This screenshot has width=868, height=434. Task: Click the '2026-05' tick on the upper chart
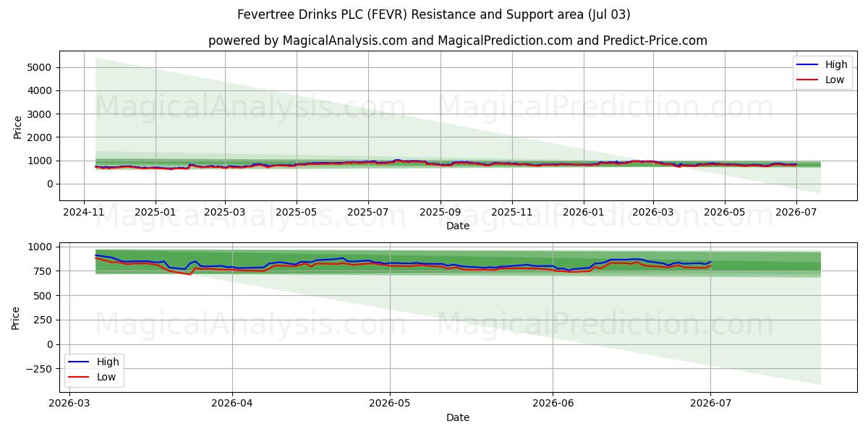tap(724, 212)
